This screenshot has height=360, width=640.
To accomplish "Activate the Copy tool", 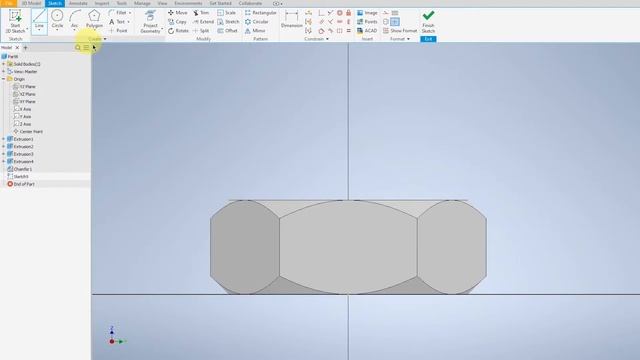I will pos(177,22).
